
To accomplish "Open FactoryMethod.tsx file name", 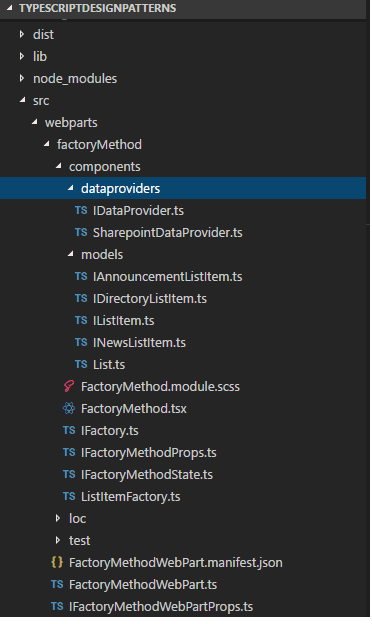I will point(134,409).
